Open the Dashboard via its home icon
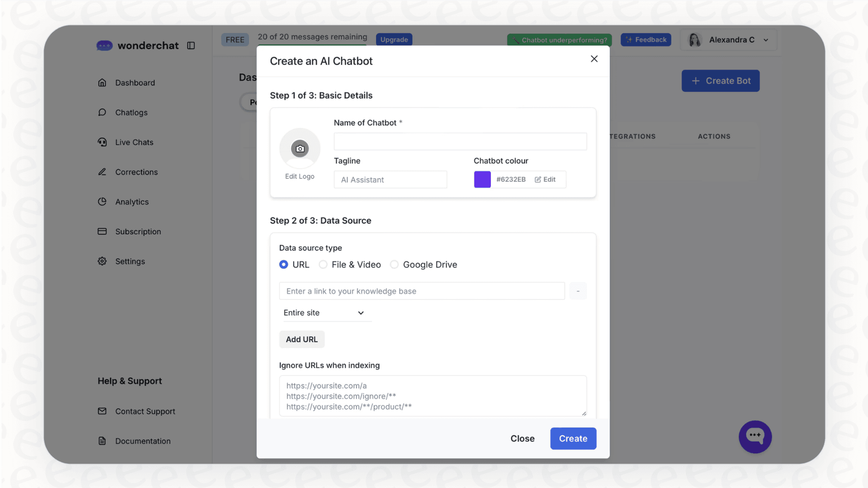Screen dimensions: 868x488 pos(102,82)
